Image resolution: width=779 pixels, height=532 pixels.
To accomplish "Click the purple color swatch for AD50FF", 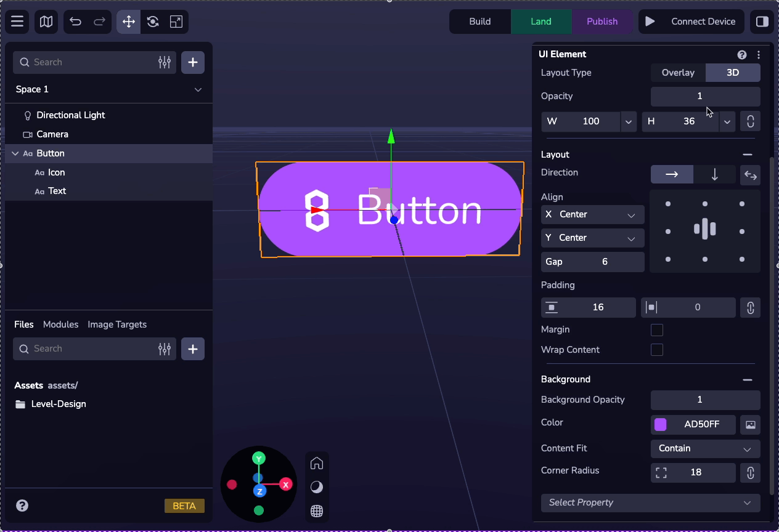I will pos(659,424).
